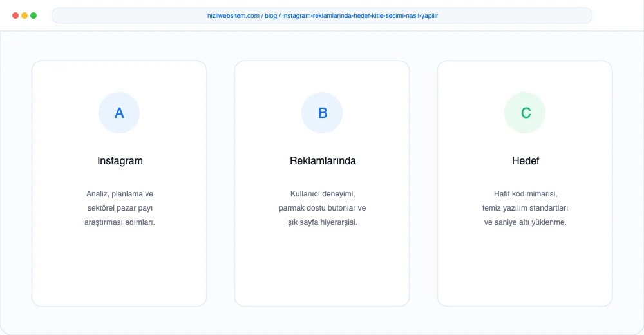
Task: Click the red close window dot
Action: 15,15
